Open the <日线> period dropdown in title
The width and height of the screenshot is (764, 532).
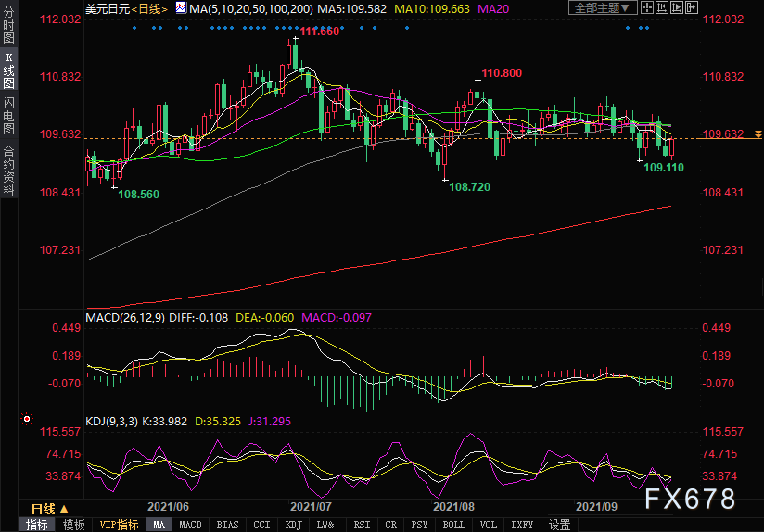point(149,9)
